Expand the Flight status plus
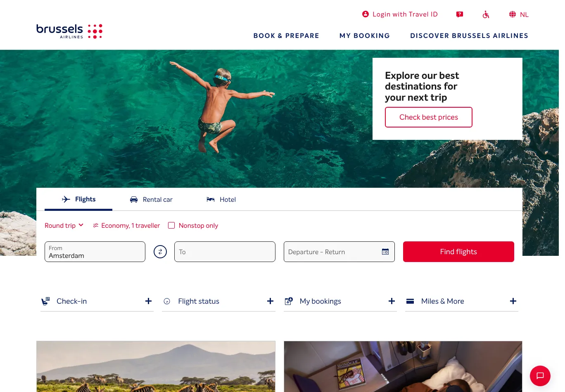Screen dimensions: 565x392 click(x=270, y=301)
